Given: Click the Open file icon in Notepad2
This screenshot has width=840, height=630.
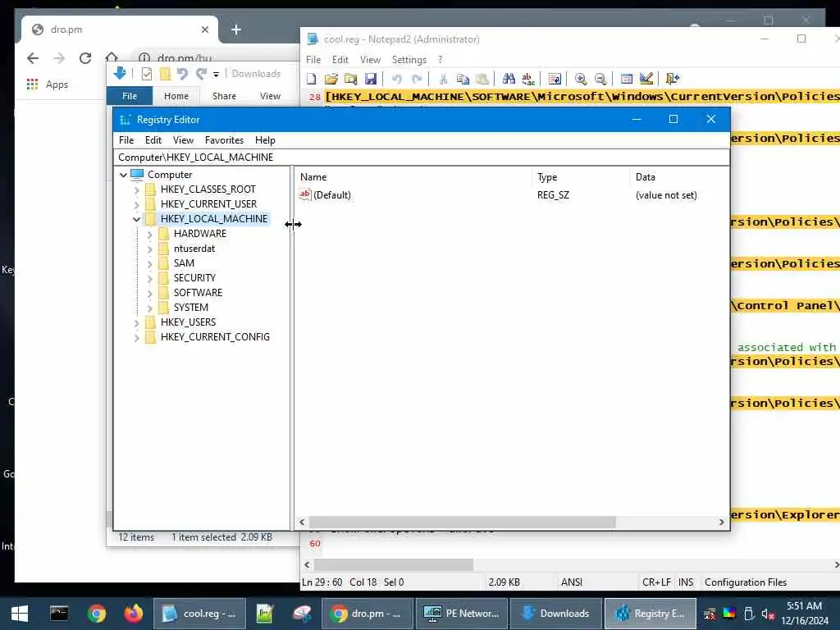Looking at the screenshot, I should click(x=331, y=80).
